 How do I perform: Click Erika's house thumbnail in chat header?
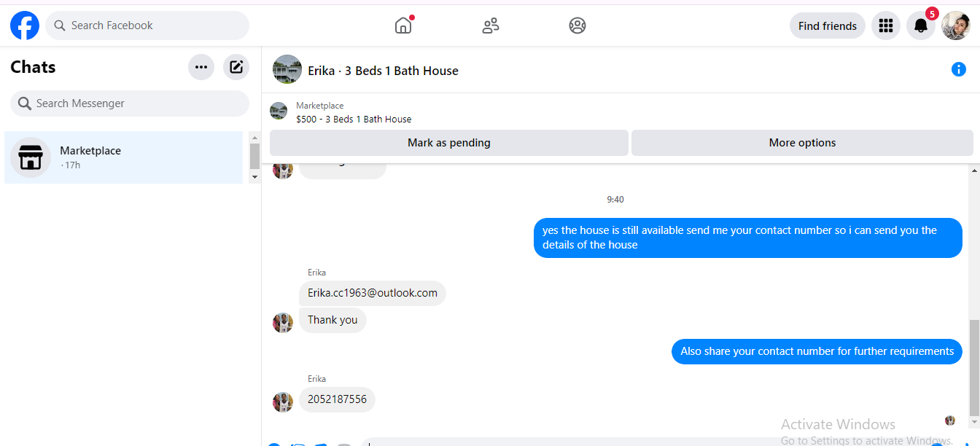287,69
